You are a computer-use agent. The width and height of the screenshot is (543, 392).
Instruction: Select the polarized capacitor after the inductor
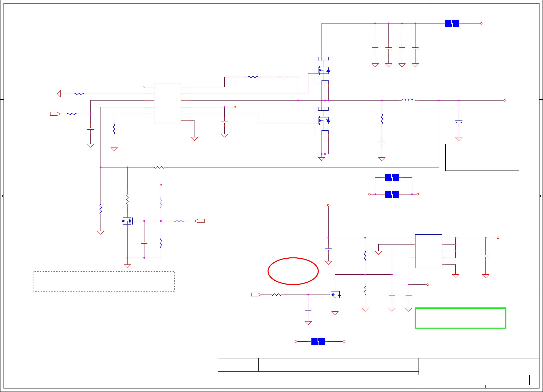click(459, 122)
